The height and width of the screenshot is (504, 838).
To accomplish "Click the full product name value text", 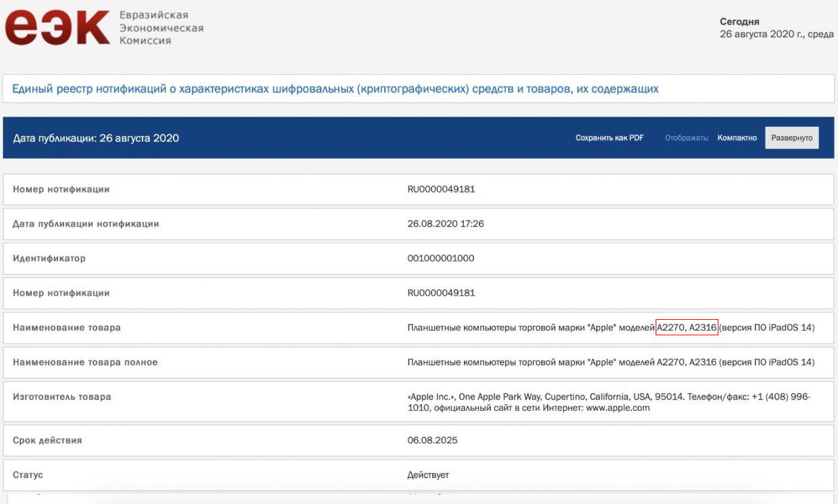I will point(611,362).
